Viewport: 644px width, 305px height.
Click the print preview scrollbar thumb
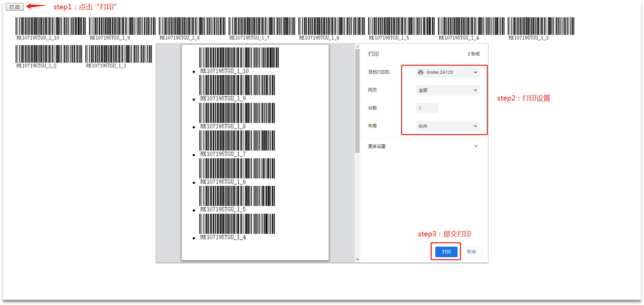(357, 100)
